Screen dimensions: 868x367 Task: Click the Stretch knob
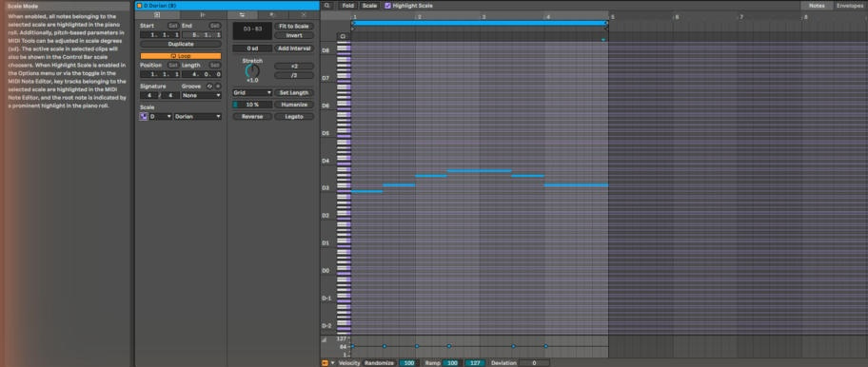252,71
